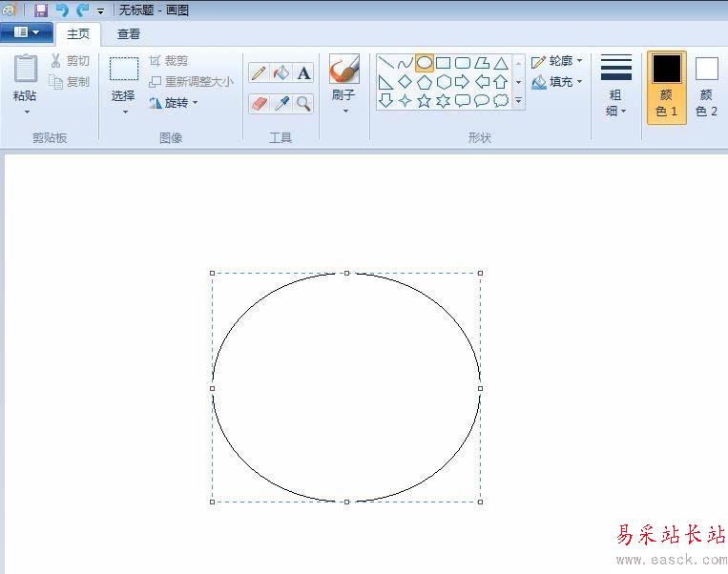Open the 填充 fill dropdown

[x=556, y=82]
